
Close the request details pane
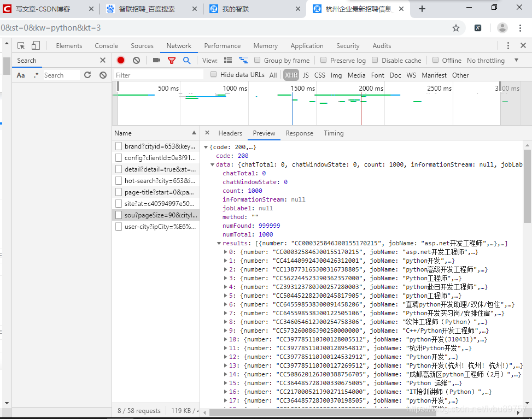(207, 133)
